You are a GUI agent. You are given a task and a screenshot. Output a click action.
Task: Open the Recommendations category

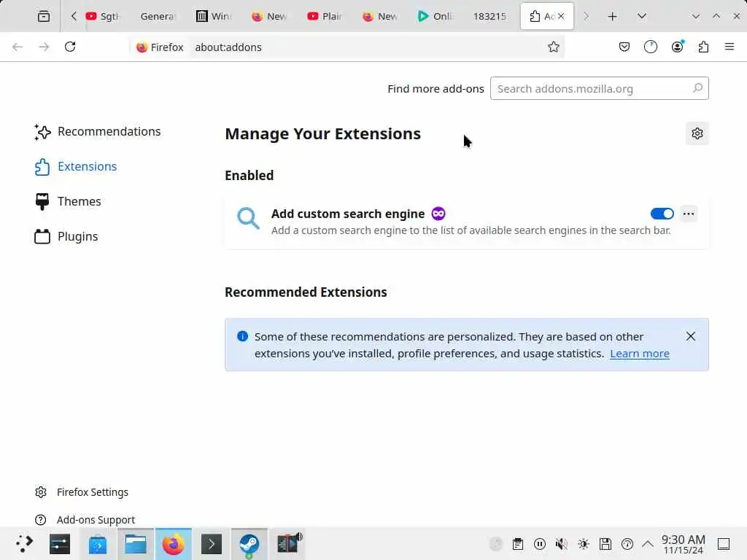point(98,132)
